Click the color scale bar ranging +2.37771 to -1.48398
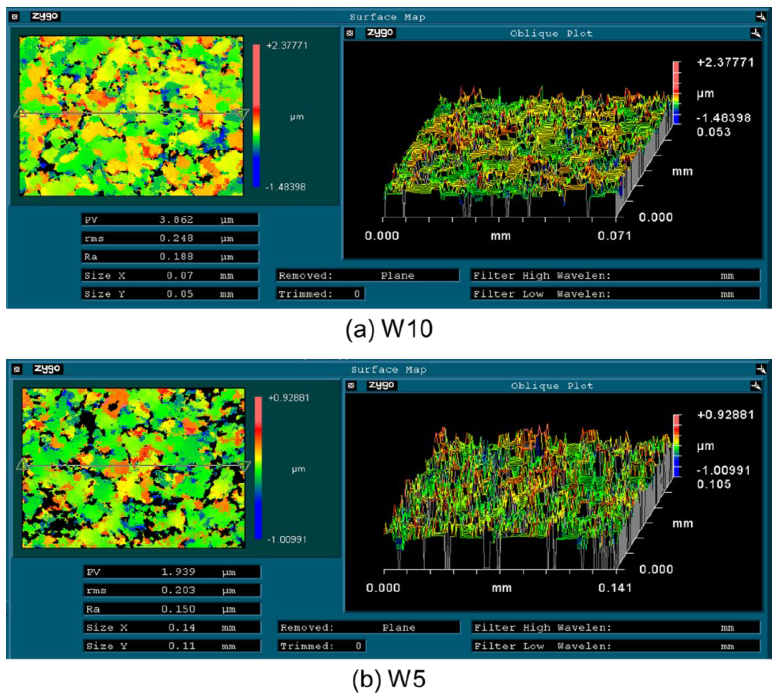The width and height of the screenshot is (779, 700). pyautogui.click(x=256, y=116)
